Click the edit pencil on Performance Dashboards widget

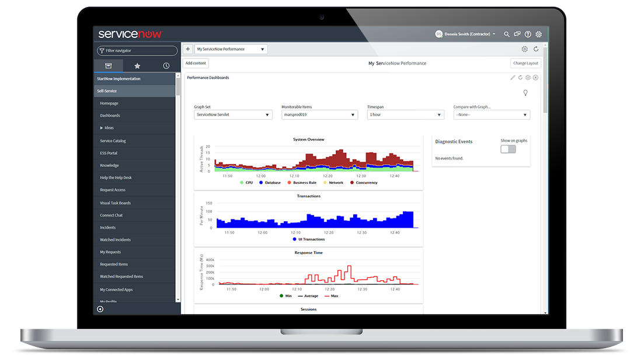(x=513, y=77)
